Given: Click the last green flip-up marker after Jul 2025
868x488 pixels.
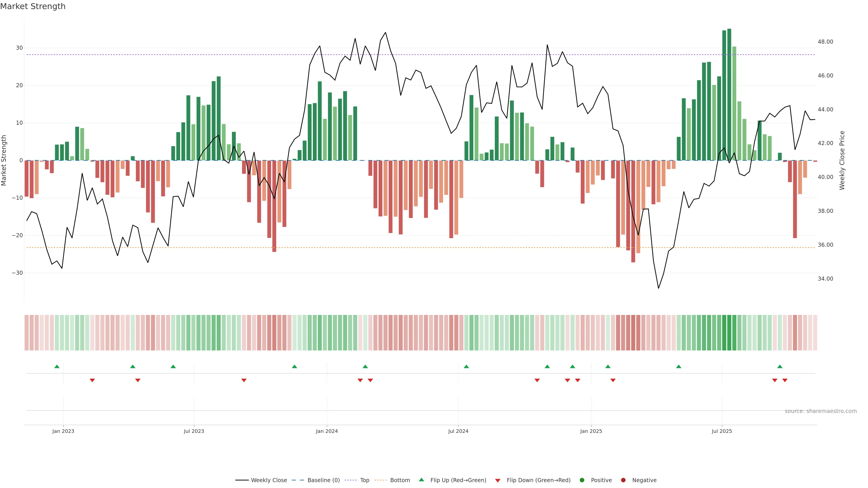Looking at the screenshot, I should click(780, 366).
